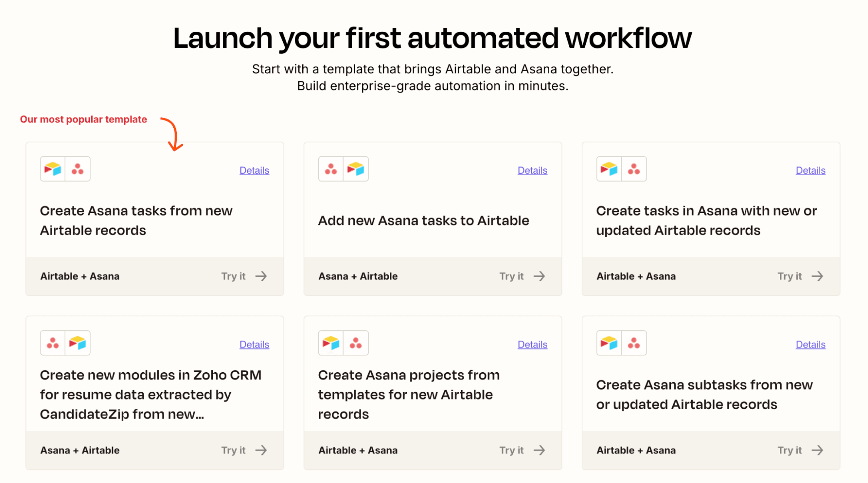Open Details for 'Create Asana projects from templates'
The width and height of the screenshot is (868, 483).
pos(532,344)
